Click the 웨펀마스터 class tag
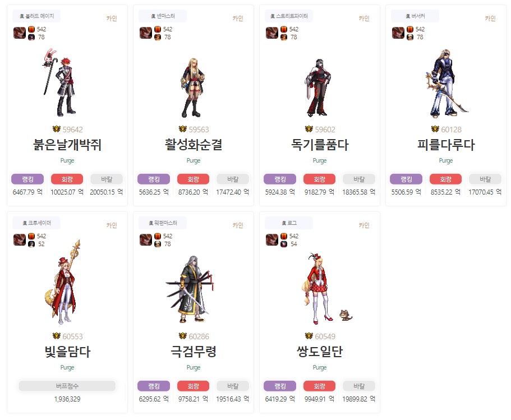 [163, 223]
